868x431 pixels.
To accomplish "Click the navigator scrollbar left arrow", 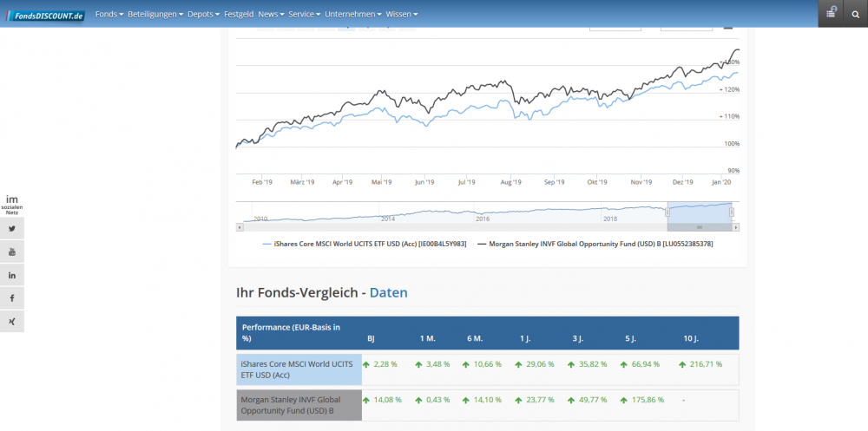I will coord(240,227).
